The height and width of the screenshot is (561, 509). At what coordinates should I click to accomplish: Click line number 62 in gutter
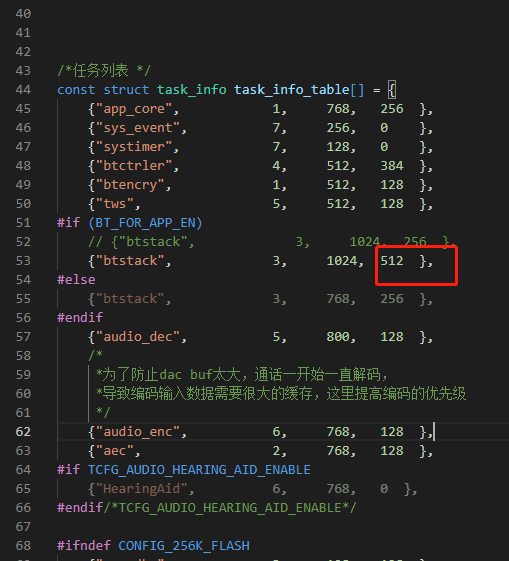click(x=23, y=431)
